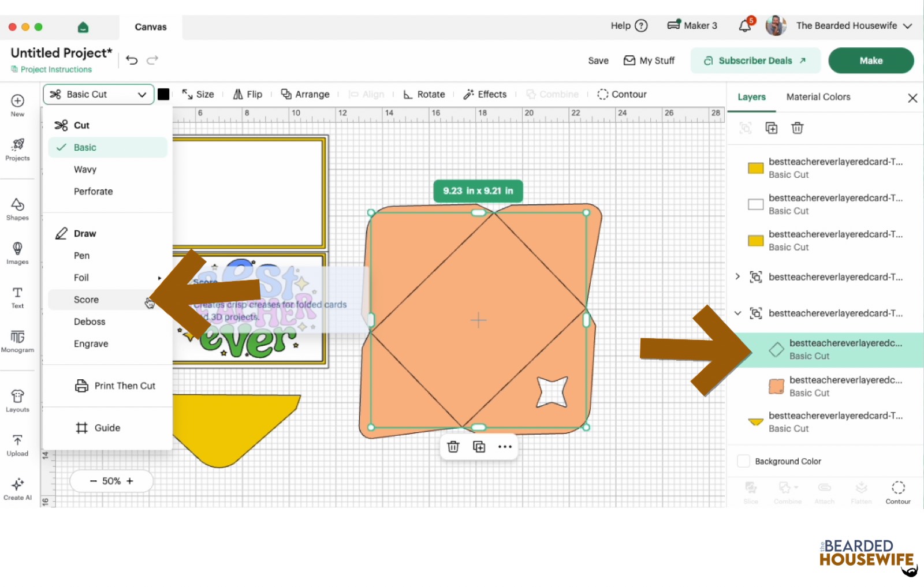Open Create AI tool
Screen dimensions: 924x587
pos(17,489)
